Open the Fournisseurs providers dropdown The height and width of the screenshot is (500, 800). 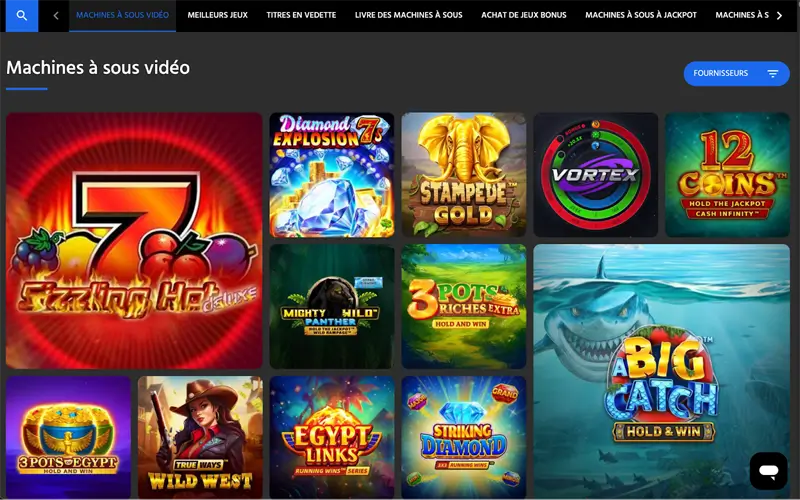tap(736, 73)
